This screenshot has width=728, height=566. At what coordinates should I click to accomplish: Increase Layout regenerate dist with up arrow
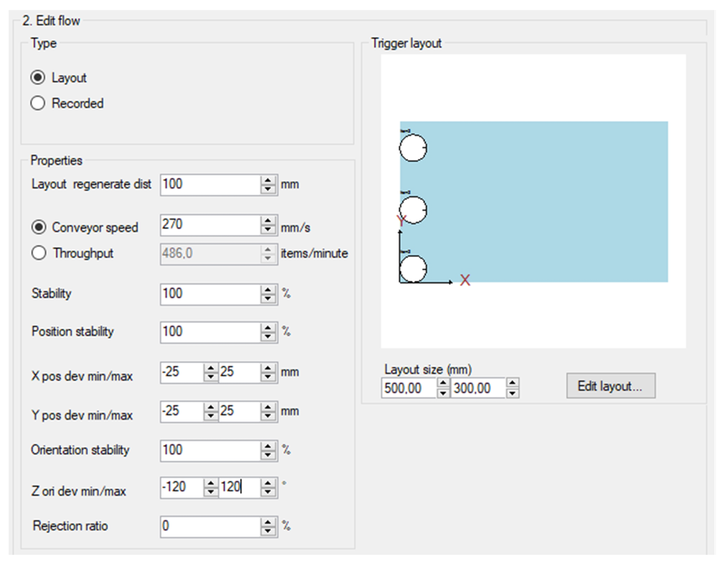pyautogui.click(x=268, y=180)
